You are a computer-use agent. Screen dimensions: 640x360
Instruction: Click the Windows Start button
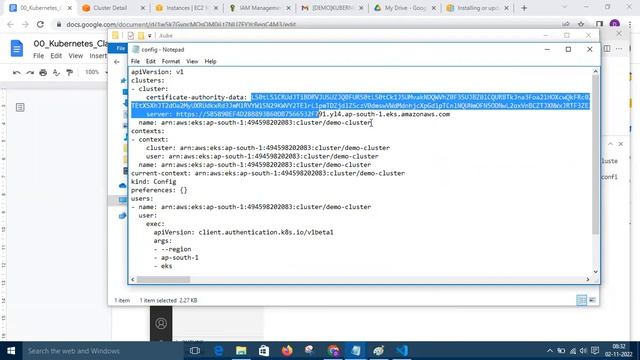[x=11, y=351]
